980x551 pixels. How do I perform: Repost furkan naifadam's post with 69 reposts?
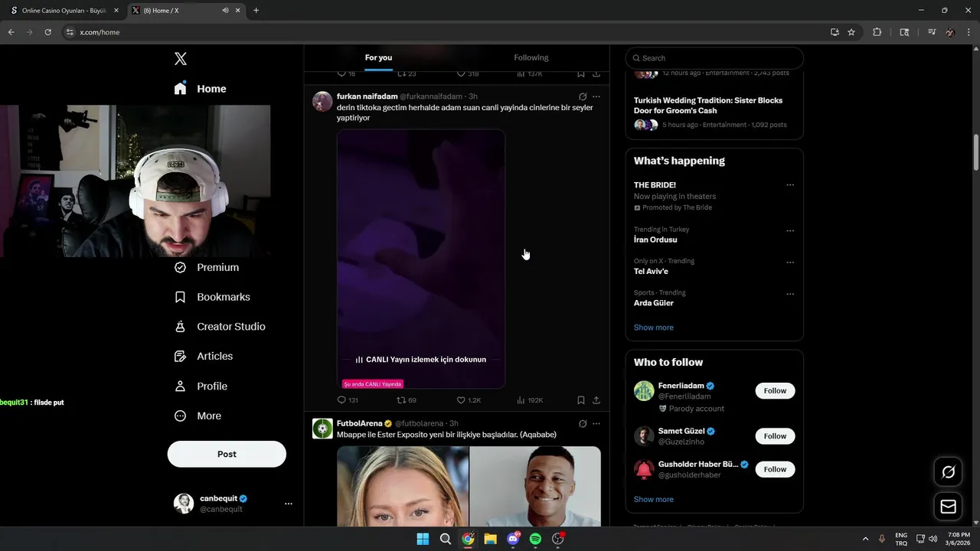407,400
